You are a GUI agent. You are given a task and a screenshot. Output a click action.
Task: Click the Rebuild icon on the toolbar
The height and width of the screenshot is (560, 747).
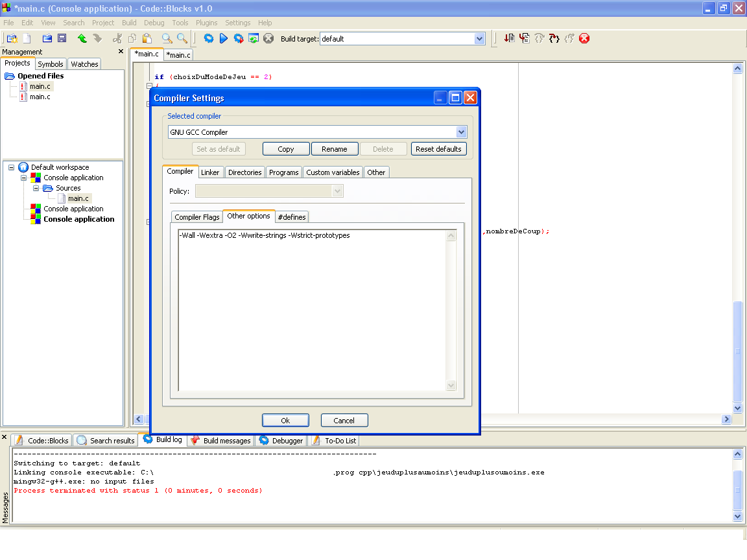point(254,38)
